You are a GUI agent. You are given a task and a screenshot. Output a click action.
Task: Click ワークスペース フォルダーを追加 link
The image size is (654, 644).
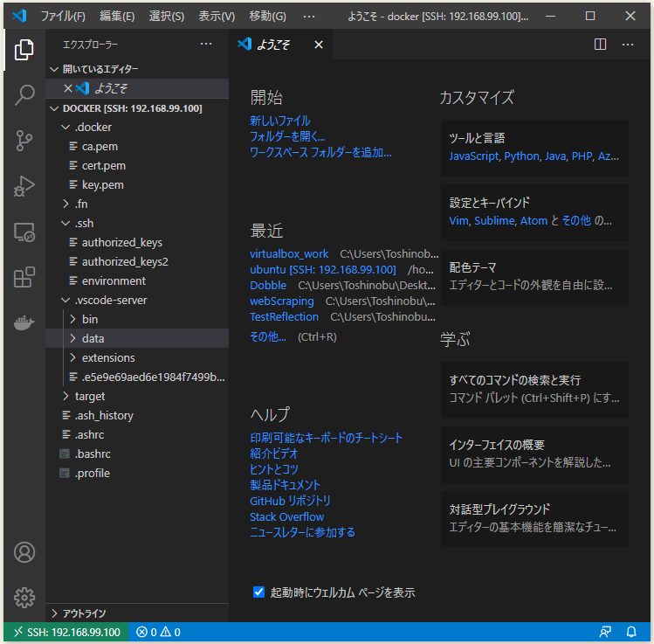coord(320,152)
